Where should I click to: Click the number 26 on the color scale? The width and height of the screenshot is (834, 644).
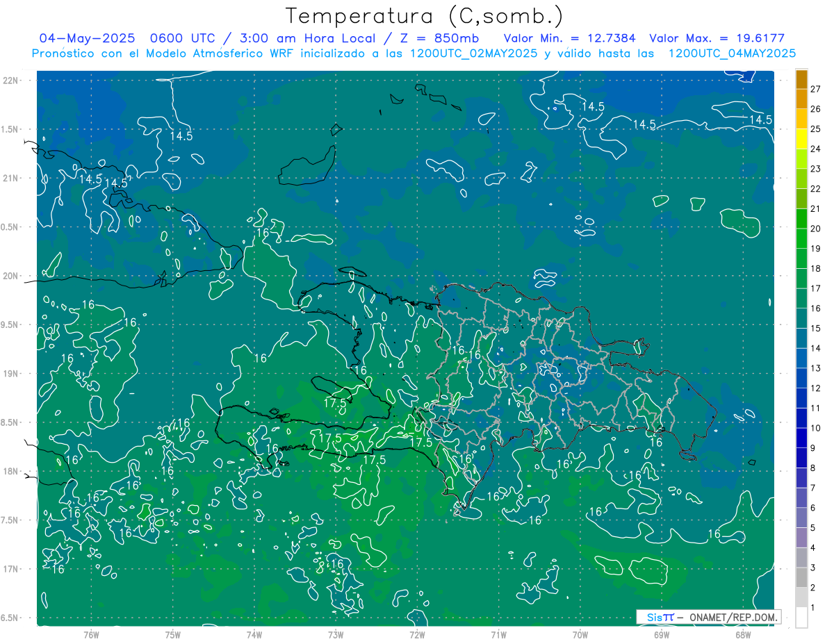816,109
